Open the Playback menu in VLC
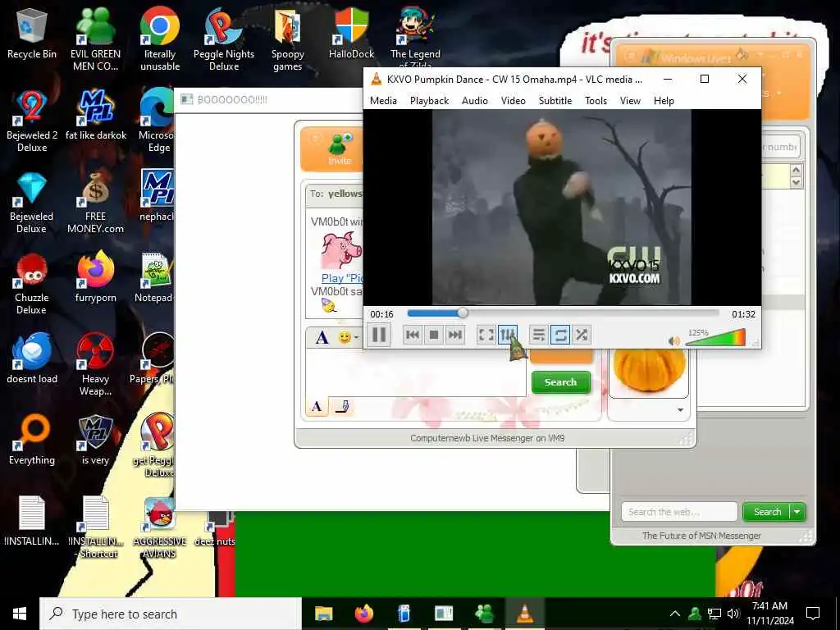Screen dimensions: 840x630 click(x=429, y=101)
